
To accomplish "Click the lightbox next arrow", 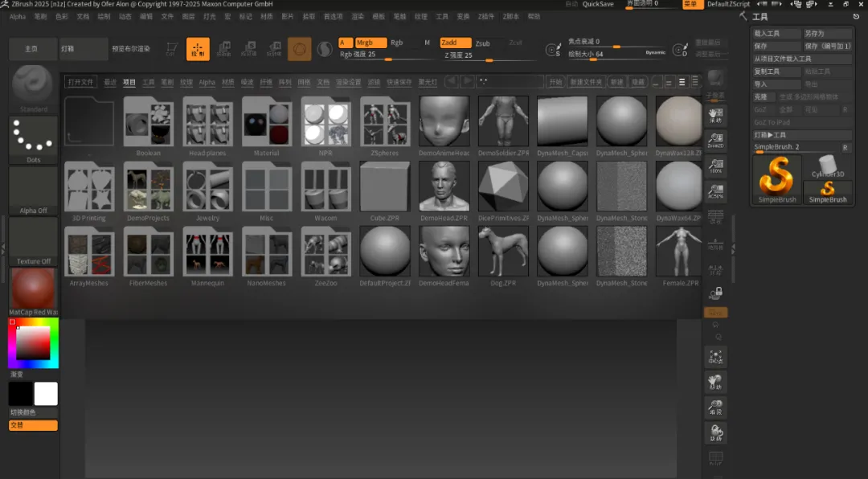I will click(x=467, y=81).
